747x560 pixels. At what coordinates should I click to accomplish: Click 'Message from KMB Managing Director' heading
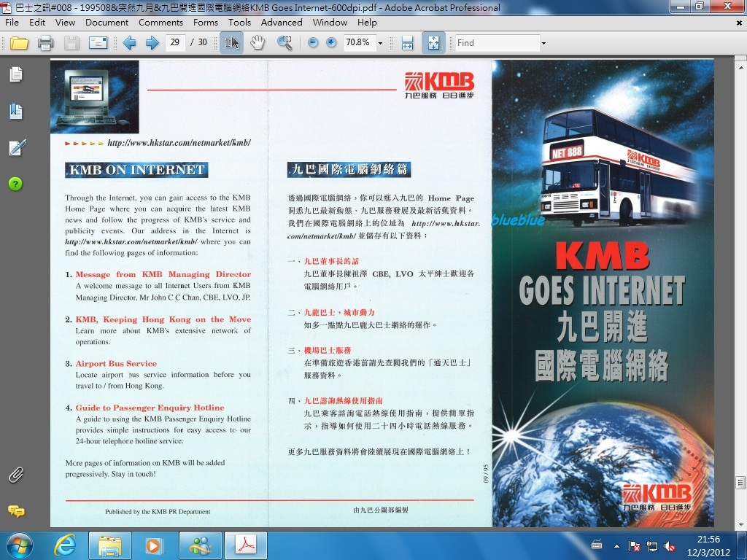pyautogui.click(x=163, y=274)
